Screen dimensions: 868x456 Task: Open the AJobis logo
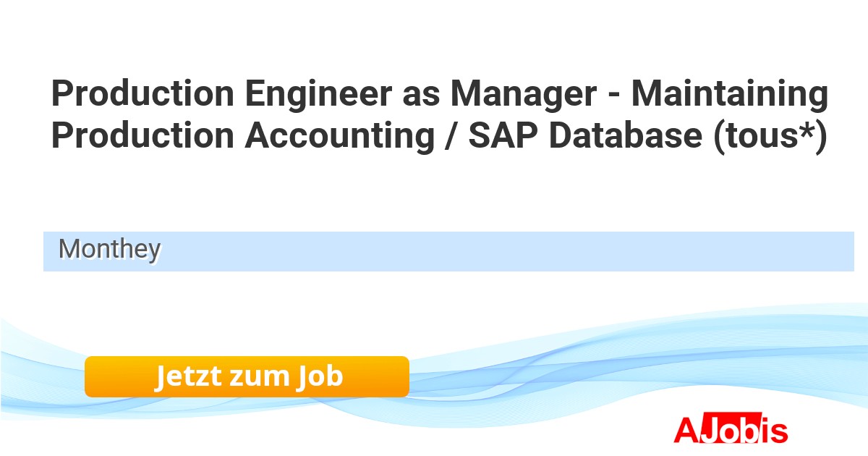731,430
